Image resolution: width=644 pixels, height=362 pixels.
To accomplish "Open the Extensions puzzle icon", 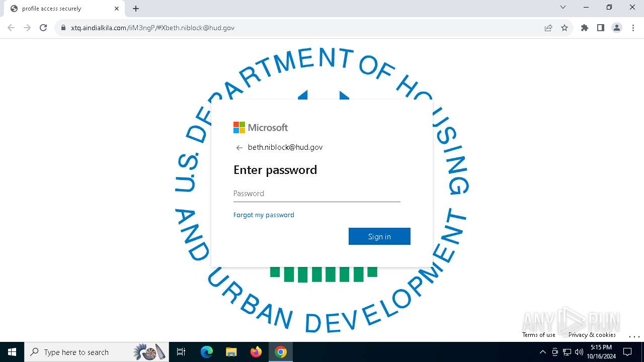I will 585,28.
